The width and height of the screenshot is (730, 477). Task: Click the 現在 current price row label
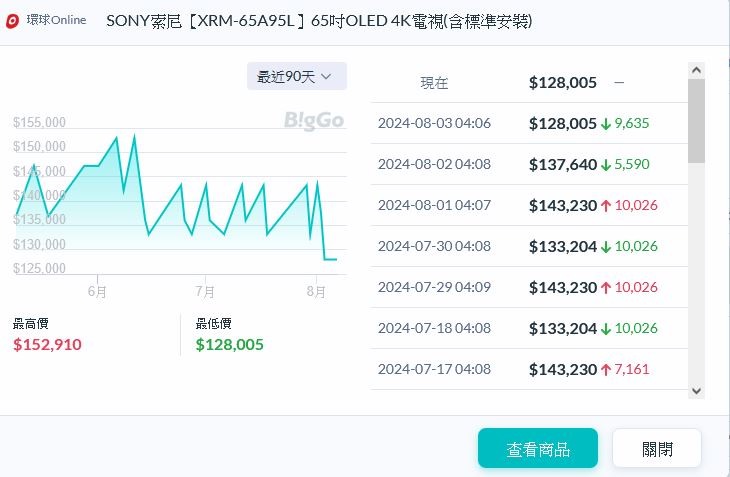click(x=434, y=83)
